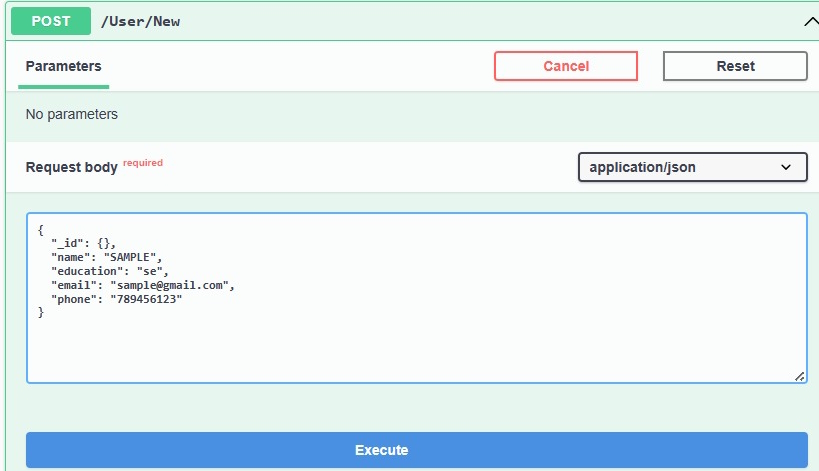Cancel the try-it-out mode
The image size is (819, 471).
coord(566,66)
